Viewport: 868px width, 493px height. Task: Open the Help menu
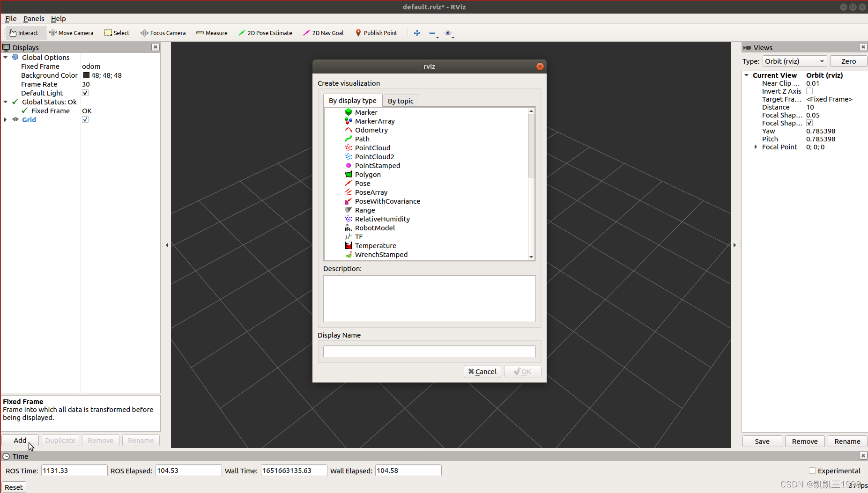pyautogui.click(x=59, y=19)
